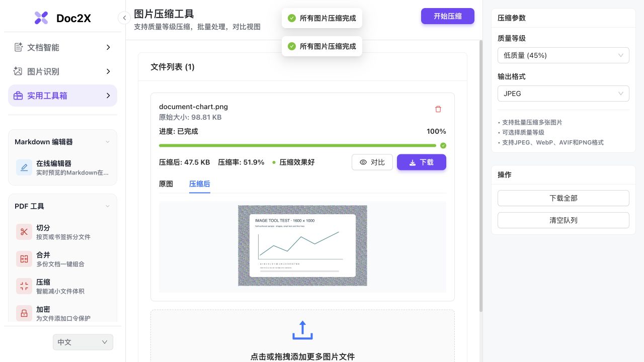Click the second toast success checkmark
Screen dimensions: 644x362
[291, 46]
